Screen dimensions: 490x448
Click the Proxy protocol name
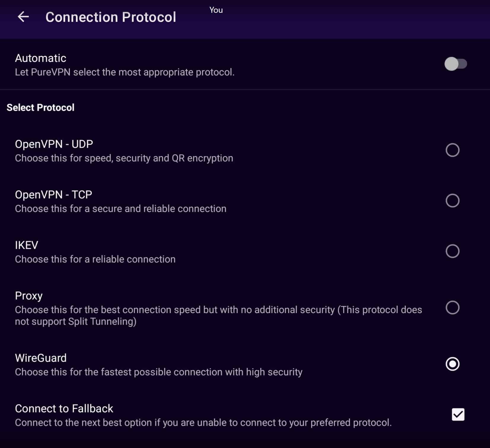pos(29,296)
